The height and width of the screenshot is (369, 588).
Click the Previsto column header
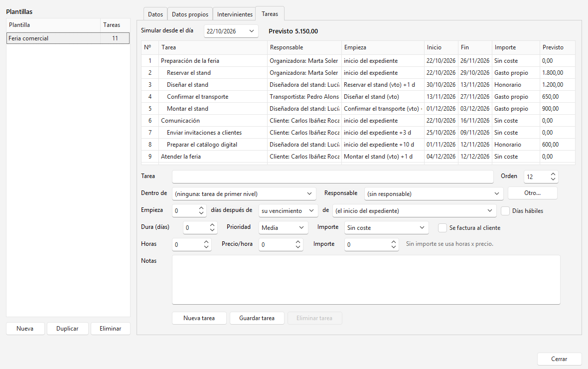(x=557, y=47)
